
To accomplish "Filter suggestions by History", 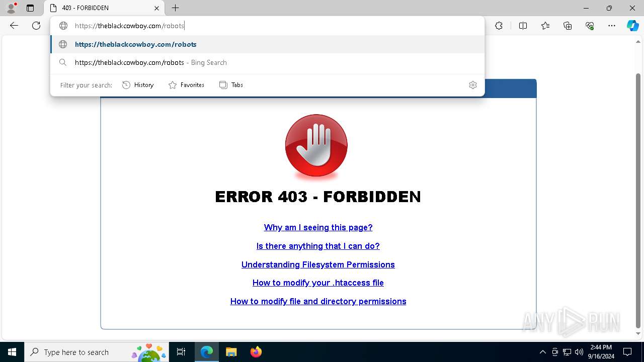I will (x=138, y=85).
